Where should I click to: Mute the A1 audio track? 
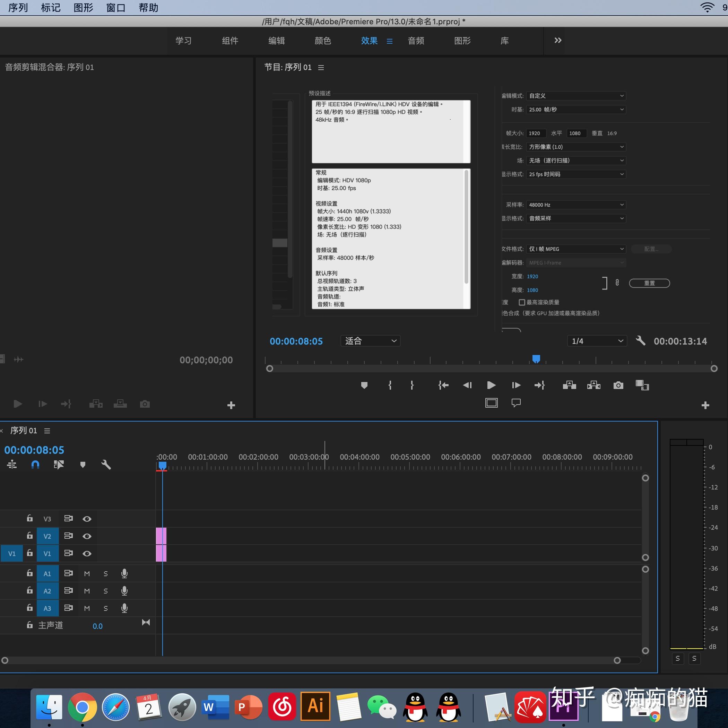[87, 573]
